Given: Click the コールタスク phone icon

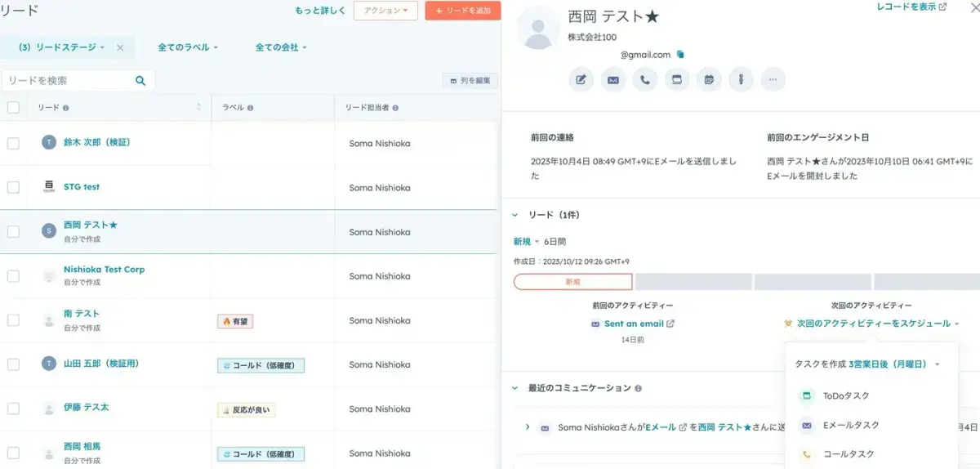Looking at the screenshot, I should point(806,454).
